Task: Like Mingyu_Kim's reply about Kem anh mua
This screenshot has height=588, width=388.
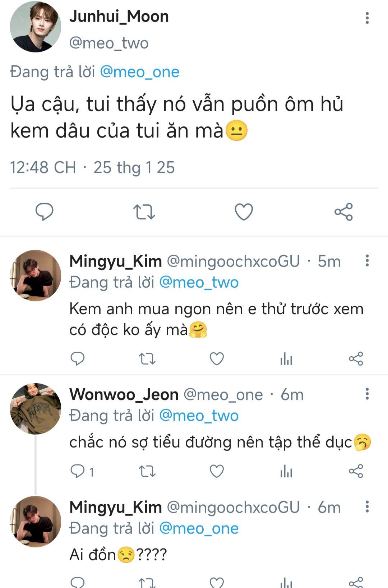Action: (217, 358)
